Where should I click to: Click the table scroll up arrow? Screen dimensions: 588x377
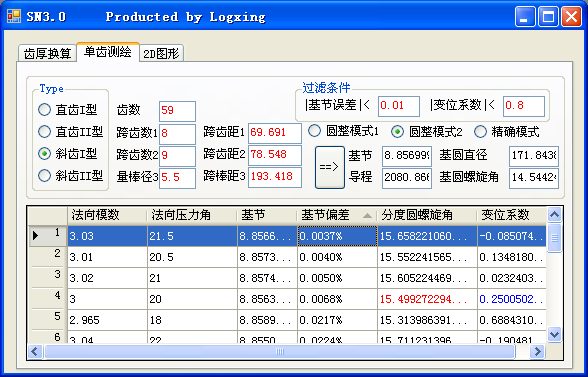point(554,215)
